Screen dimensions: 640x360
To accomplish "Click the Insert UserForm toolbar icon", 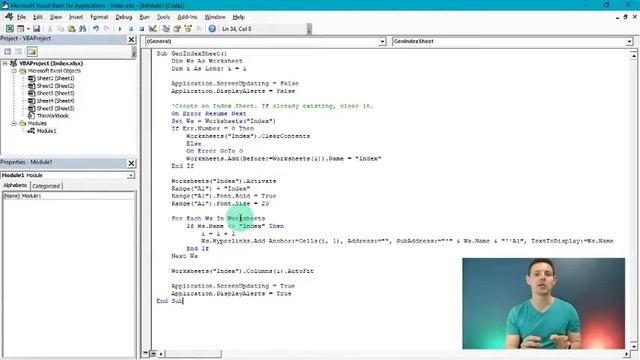I will [x=20, y=29].
